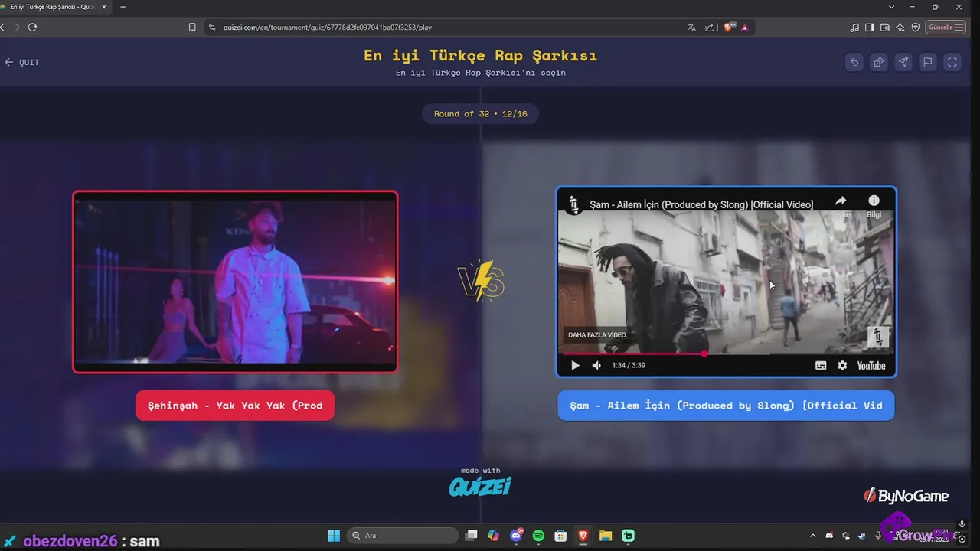Open Brave browser taskbar icon
Image resolution: width=980 pixels, height=551 pixels.
(x=583, y=536)
